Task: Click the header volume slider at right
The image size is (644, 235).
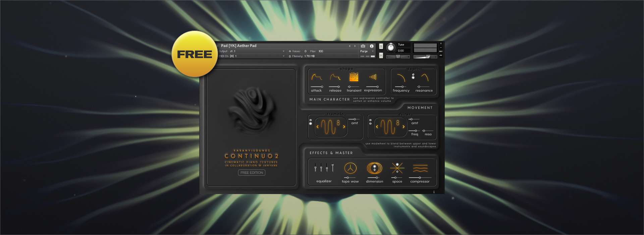Action: click(x=425, y=57)
